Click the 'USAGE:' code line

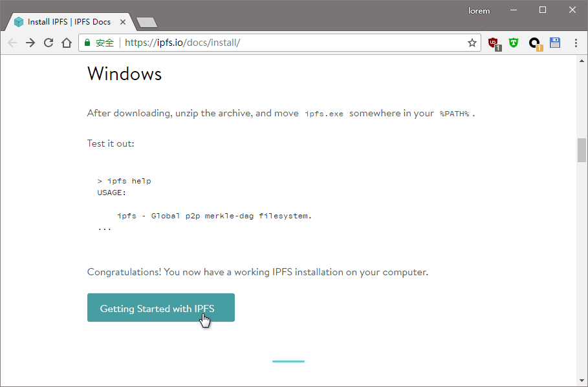[x=112, y=193]
